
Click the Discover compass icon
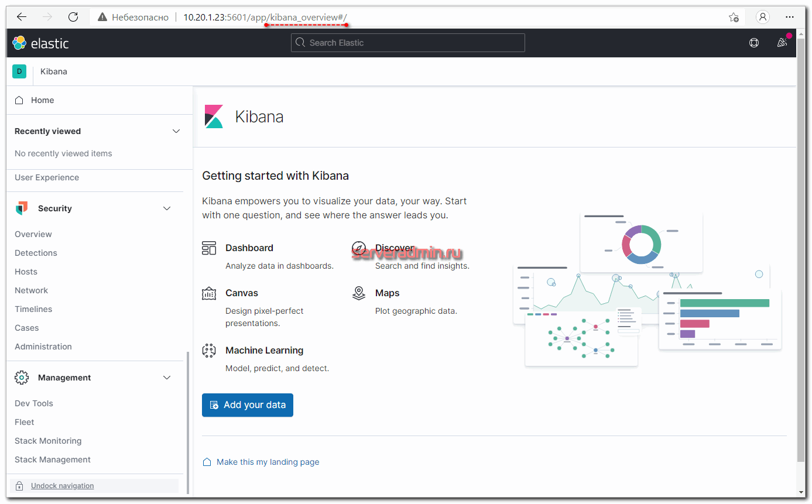click(359, 248)
